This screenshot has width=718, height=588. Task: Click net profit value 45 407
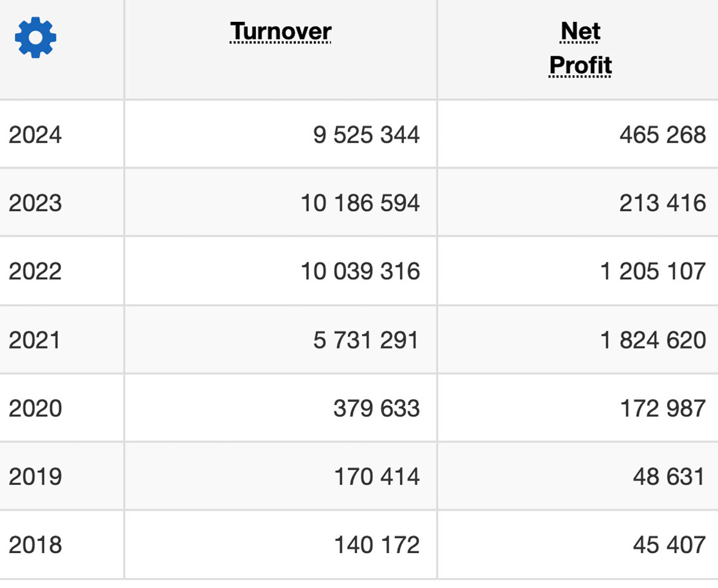pyautogui.click(x=670, y=545)
